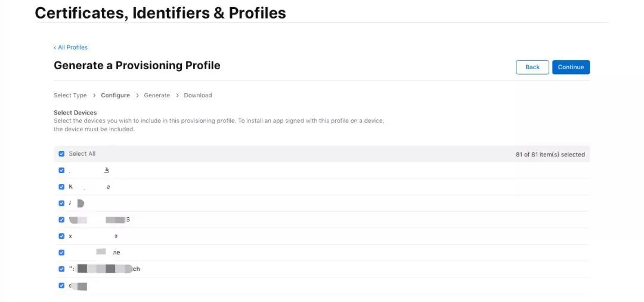
Task: Toggle checkbox of device ending in "S"
Action: [61, 220]
